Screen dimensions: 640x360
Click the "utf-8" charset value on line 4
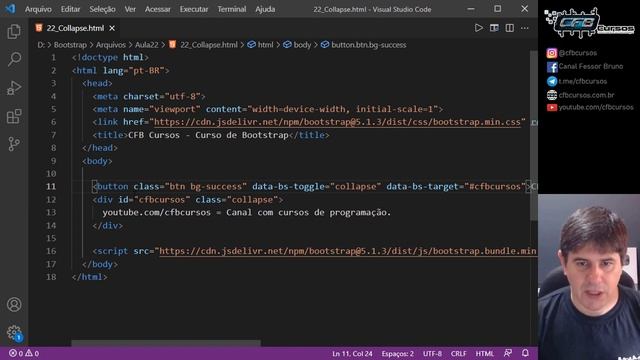182,96
